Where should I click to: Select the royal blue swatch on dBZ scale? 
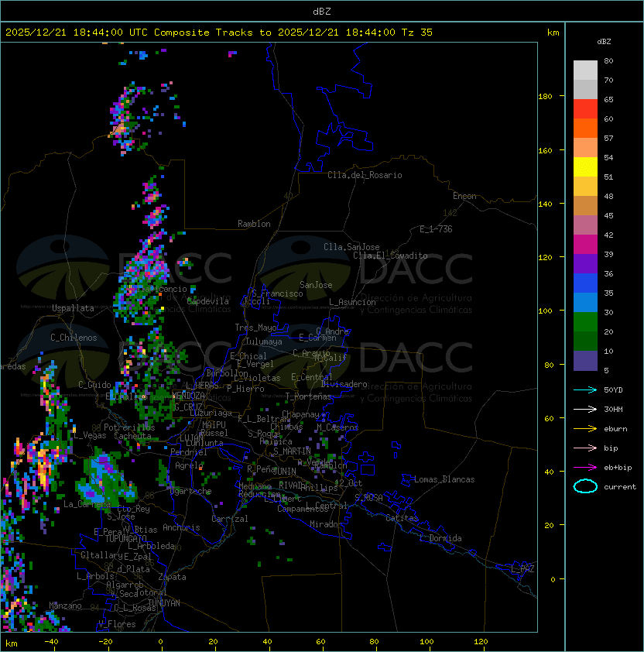[x=585, y=283]
